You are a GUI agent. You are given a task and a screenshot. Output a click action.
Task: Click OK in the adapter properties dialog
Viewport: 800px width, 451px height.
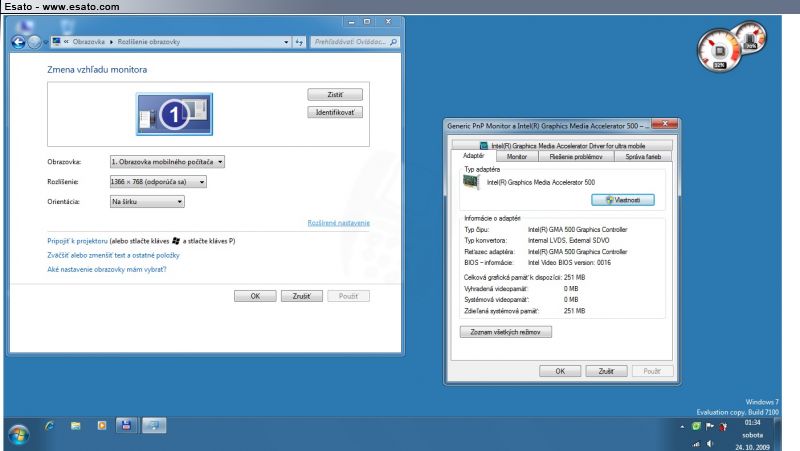(x=560, y=371)
